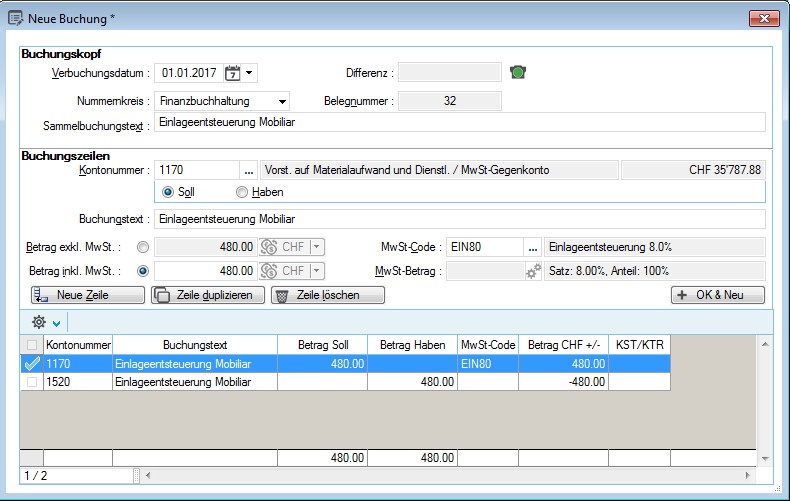Click the Betrag inkl. MwSt. amount field
790x501 pixels.
[x=206, y=271]
